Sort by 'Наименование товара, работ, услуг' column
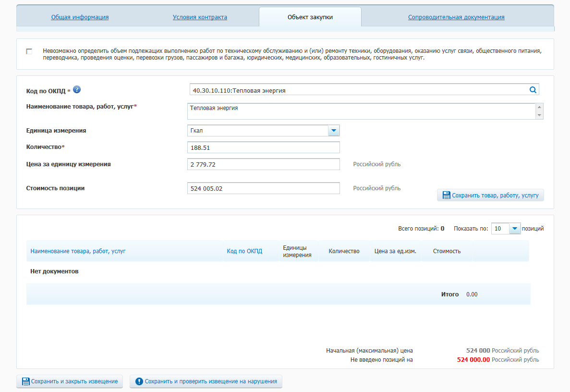 tap(78, 251)
